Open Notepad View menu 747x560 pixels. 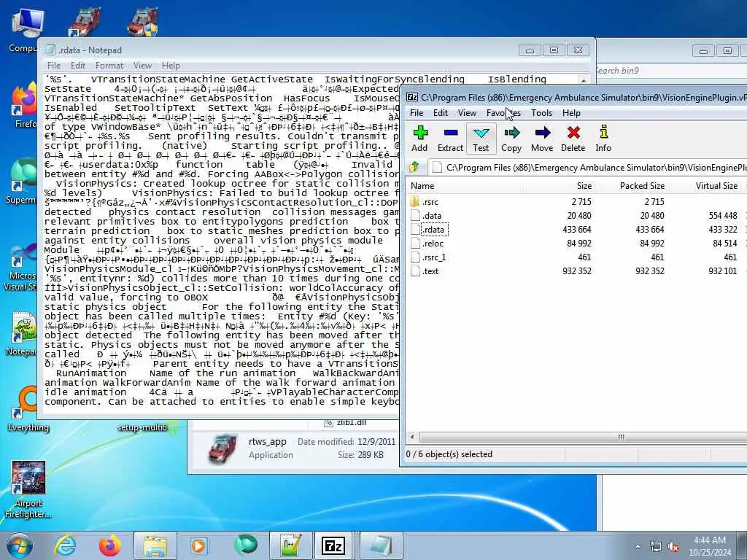[142, 65]
